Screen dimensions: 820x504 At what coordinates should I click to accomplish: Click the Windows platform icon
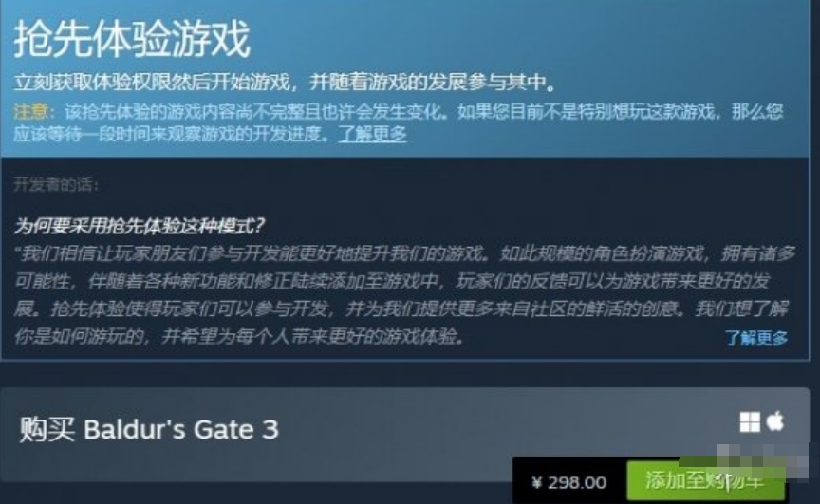[750, 422]
